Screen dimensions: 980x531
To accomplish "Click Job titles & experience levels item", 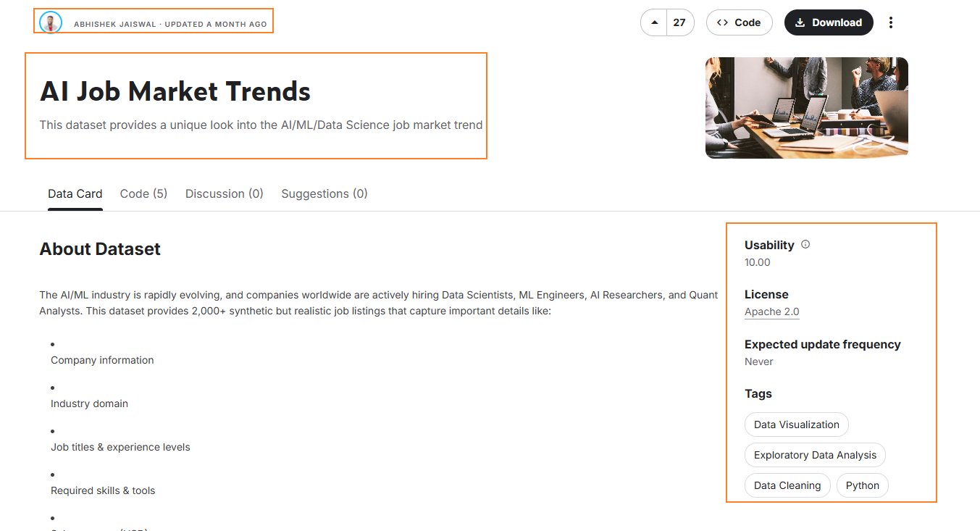I will (x=120, y=447).
